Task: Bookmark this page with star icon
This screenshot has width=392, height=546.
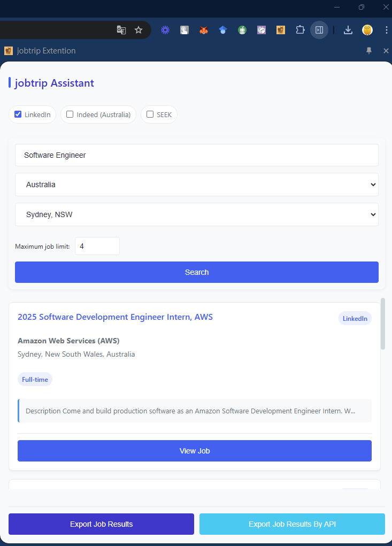Action: click(139, 30)
